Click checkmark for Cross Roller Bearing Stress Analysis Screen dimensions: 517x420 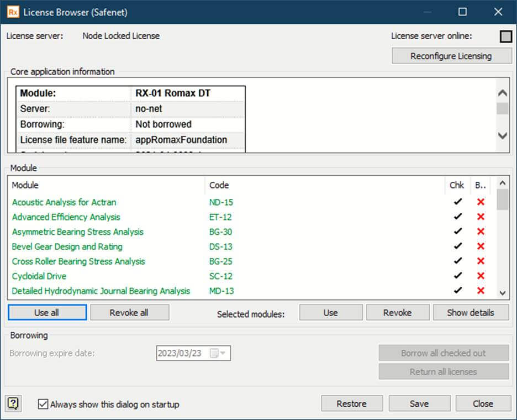coord(457,261)
